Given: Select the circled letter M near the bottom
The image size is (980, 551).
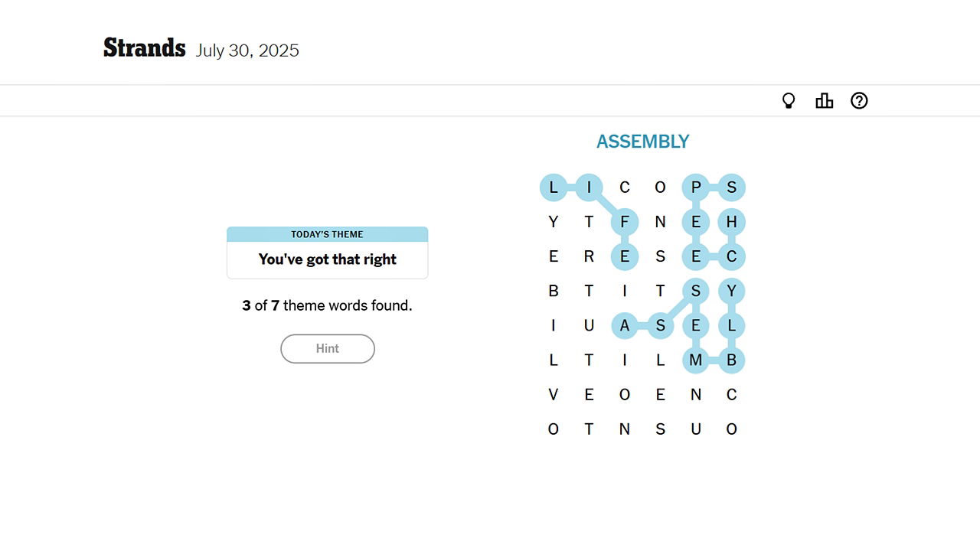Looking at the screenshot, I should click(696, 360).
